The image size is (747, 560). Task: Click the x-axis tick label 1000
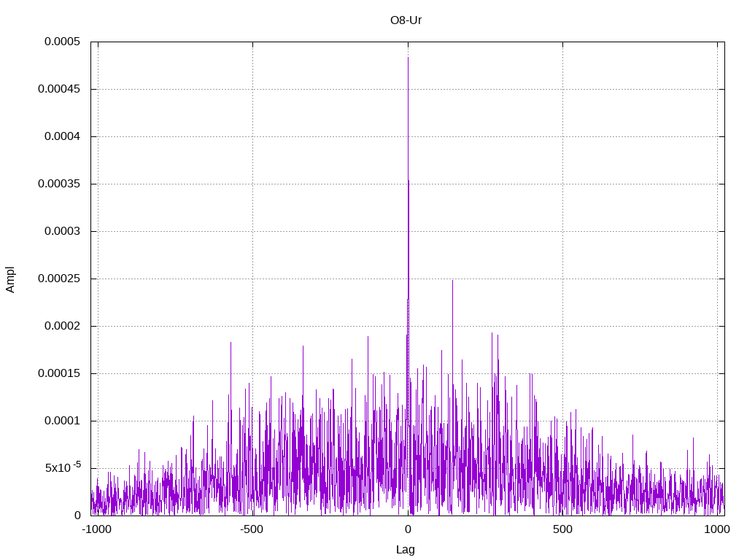tap(717, 529)
